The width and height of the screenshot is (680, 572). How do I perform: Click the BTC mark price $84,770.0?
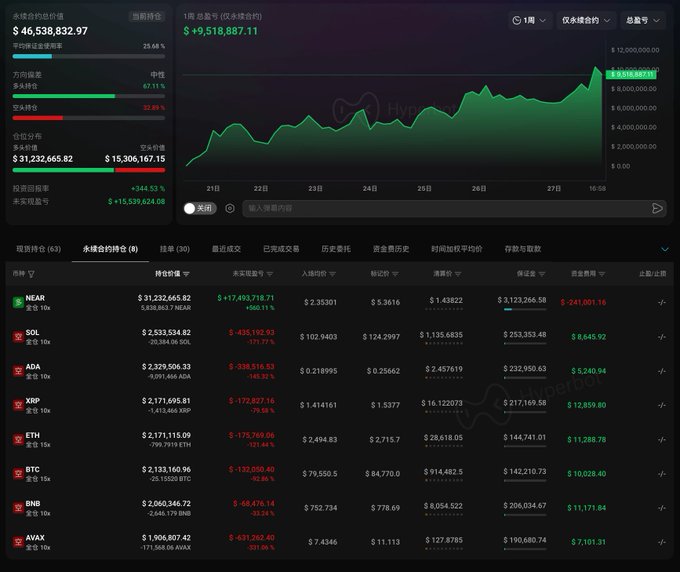tap(382, 474)
